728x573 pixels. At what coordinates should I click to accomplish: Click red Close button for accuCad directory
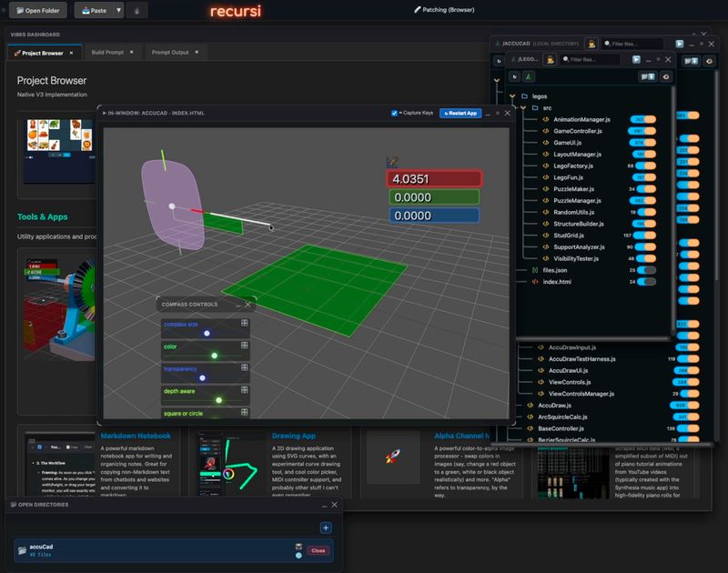tap(318, 551)
